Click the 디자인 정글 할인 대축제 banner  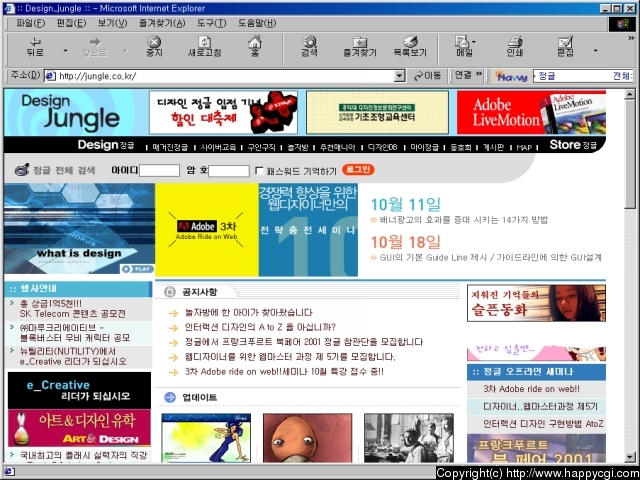point(223,112)
